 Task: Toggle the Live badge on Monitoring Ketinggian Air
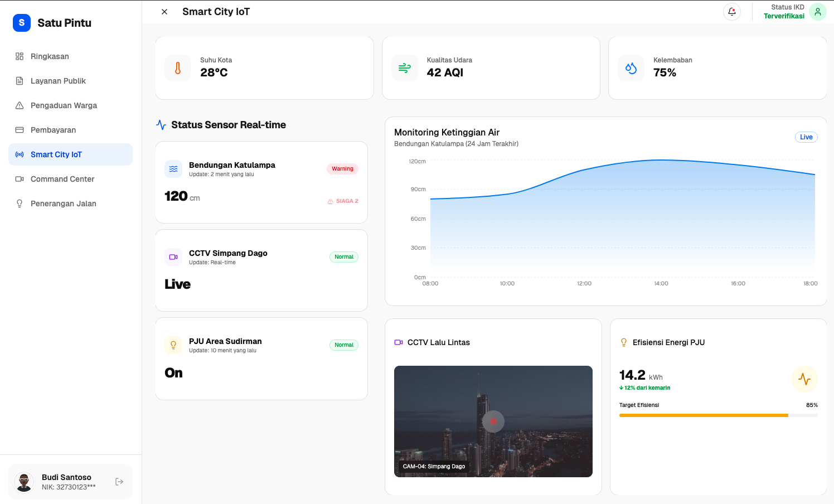[x=806, y=137]
